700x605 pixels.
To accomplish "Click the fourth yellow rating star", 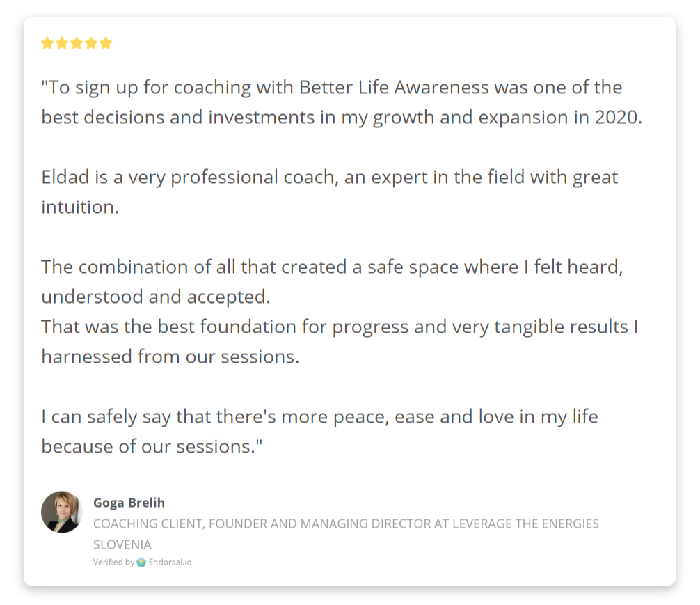I will (91, 43).
